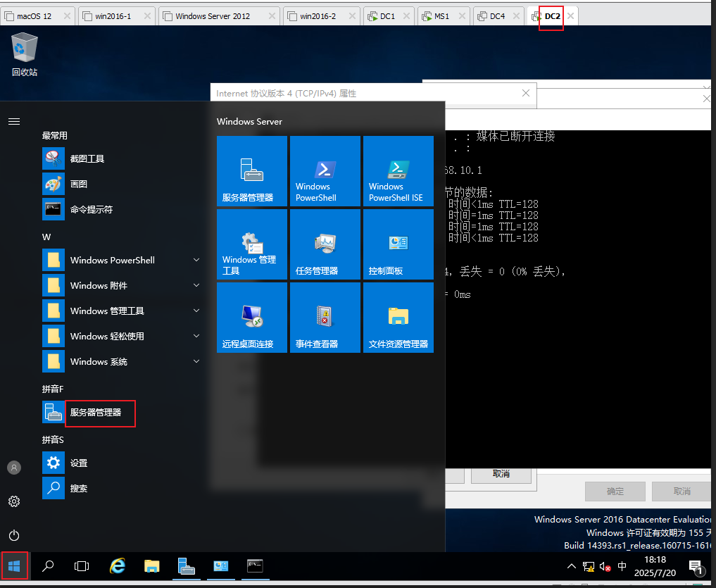Toggle the 中 input method indicator
Image resolution: width=716 pixels, height=588 pixels.
click(x=622, y=567)
